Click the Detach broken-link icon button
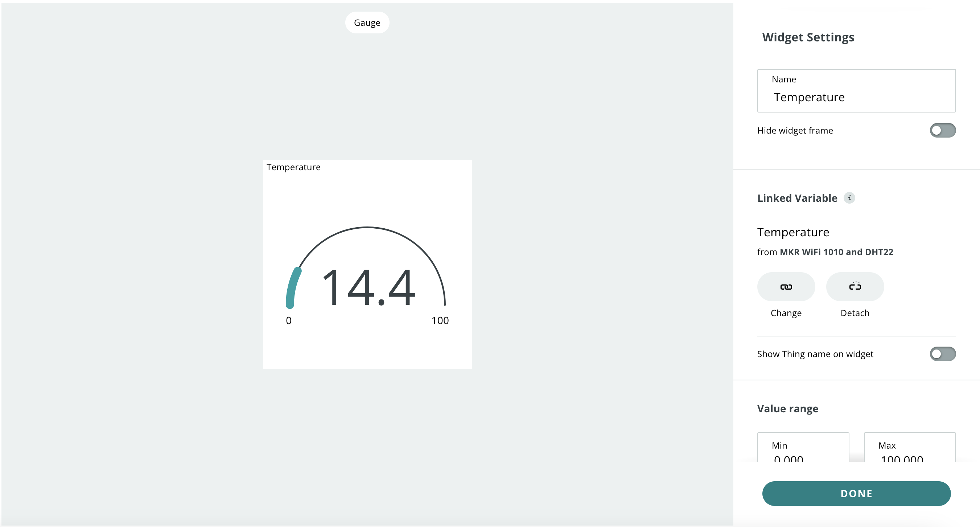The image size is (980, 527). click(x=855, y=287)
